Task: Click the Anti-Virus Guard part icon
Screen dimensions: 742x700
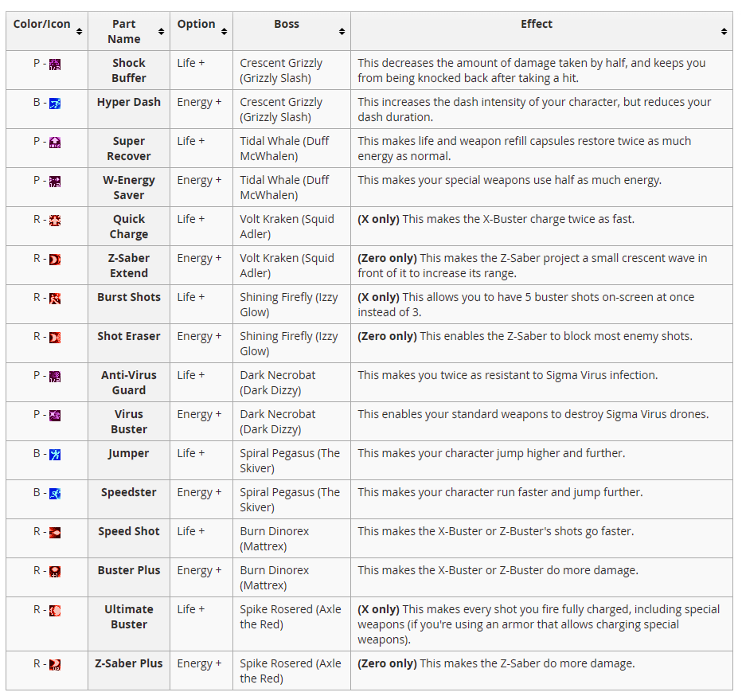Action: 55,376
